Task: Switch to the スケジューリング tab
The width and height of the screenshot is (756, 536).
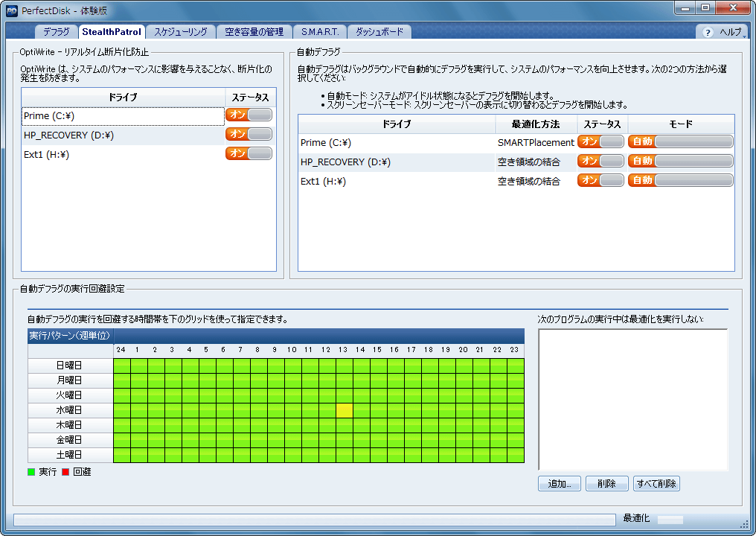Action: [181, 32]
